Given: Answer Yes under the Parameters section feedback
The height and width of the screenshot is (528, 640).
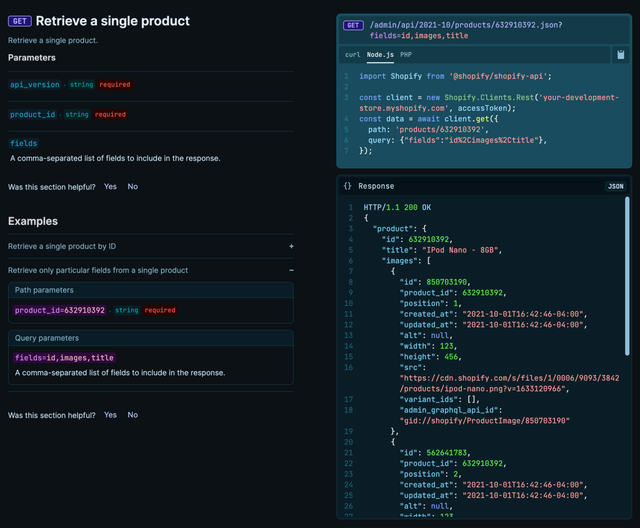Looking at the screenshot, I should pyautogui.click(x=110, y=187).
